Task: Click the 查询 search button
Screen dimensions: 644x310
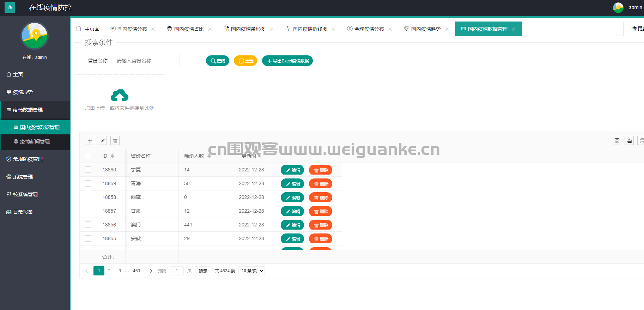Action: (x=218, y=61)
